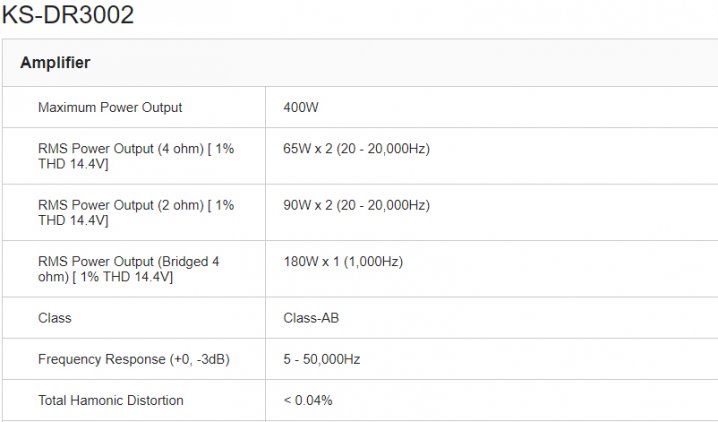Select RMS Power Output (Bridged 4 ohm) label
The width and height of the screenshot is (718, 422).
tap(128, 269)
